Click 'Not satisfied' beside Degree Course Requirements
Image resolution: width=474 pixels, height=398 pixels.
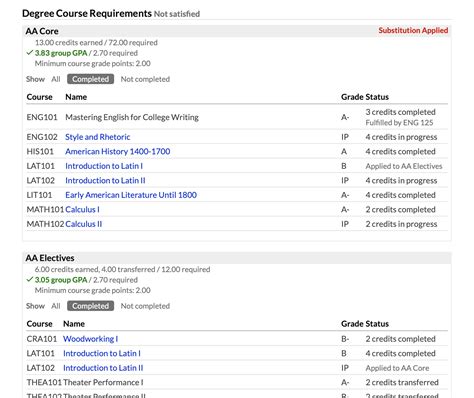[x=177, y=14]
